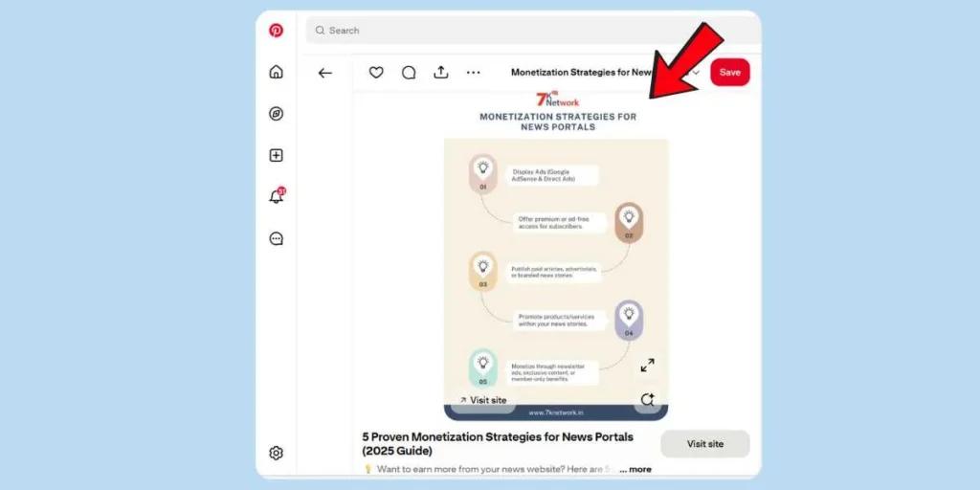Viewport: 980px width, 490px height.
Task: Go to Home feed icon in sidebar
Action: [276, 72]
